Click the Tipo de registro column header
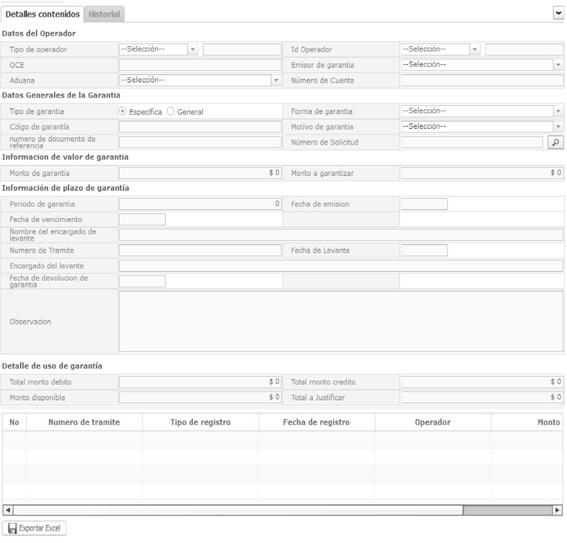The width and height of the screenshot is (567, 543). 201,422
